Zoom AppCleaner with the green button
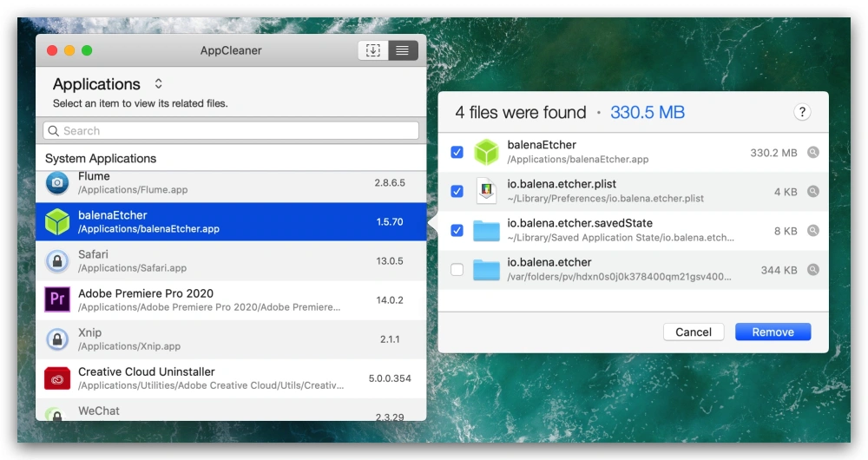The image size is (868, 460). [x=87, y=50]
